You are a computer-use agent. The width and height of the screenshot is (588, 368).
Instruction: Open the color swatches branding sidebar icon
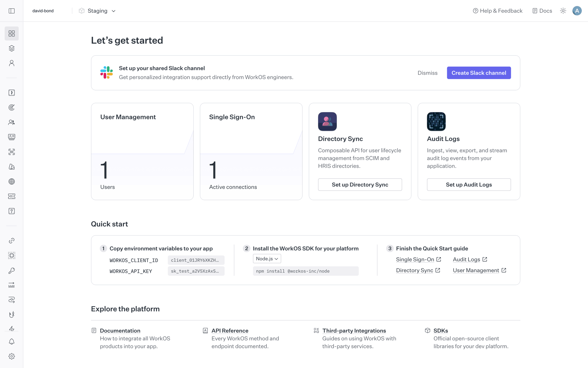coord(12,167)
